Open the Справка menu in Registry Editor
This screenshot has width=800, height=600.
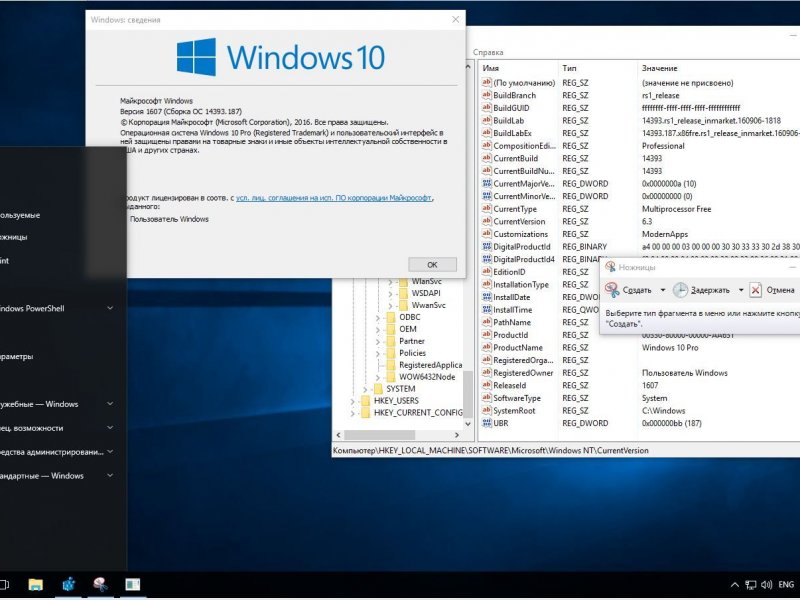[488, 52]
